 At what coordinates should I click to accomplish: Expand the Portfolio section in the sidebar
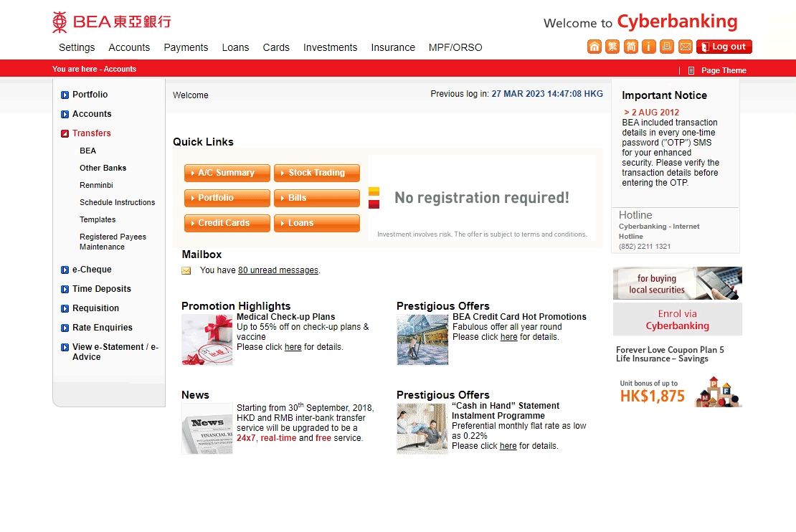(x=65, y=95)
